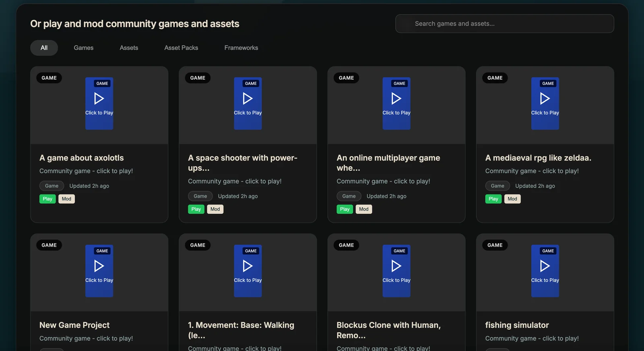Click play icon on Movement Base Walking thumbnail
The image size is (644, 351).
(248, 266)
